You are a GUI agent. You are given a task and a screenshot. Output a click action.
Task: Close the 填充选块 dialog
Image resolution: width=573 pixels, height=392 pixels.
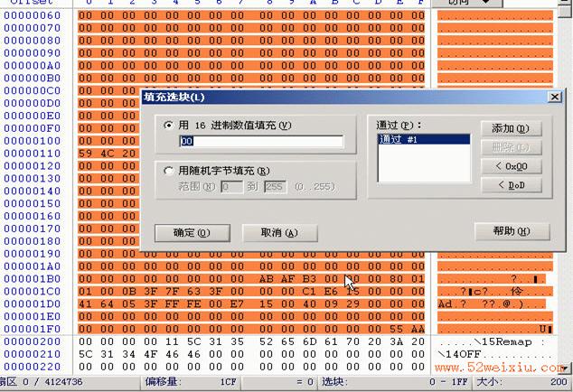coord(554,97)
